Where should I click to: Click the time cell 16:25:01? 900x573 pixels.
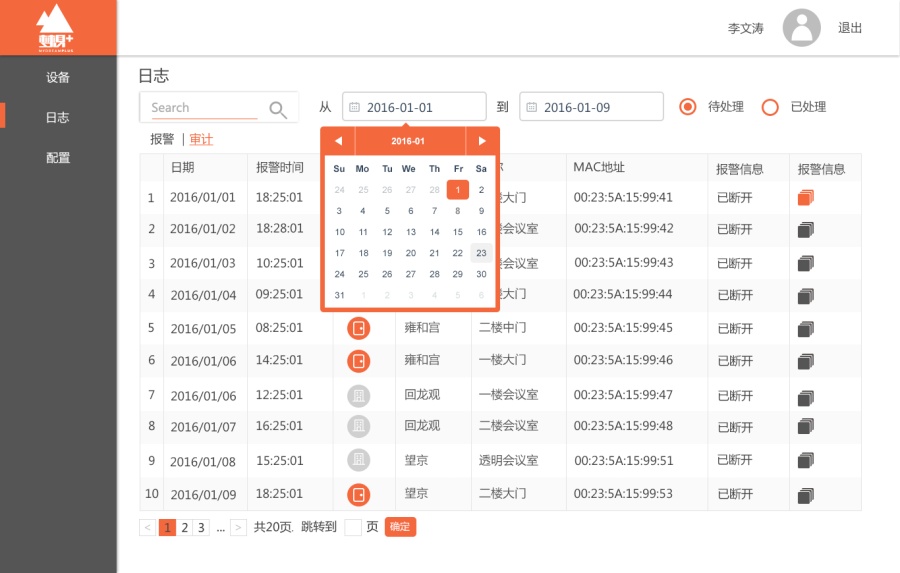click(279, 426)
